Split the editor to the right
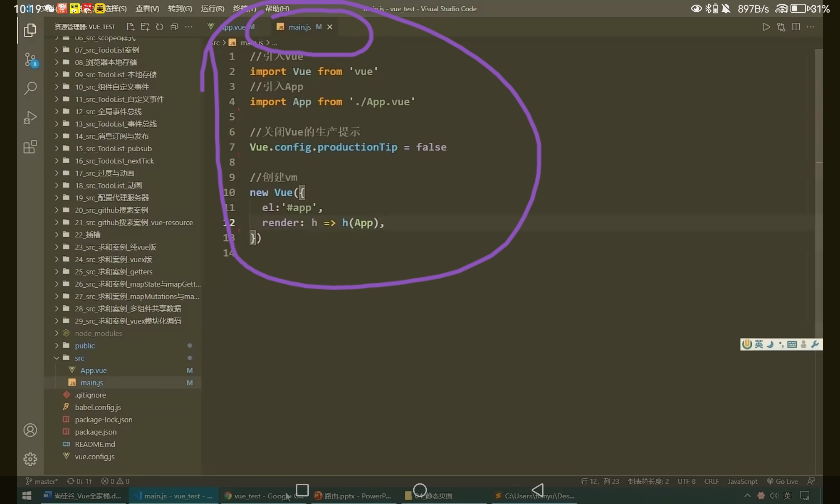Viewport: 840px width, 504px height. (x=796, y=27)
